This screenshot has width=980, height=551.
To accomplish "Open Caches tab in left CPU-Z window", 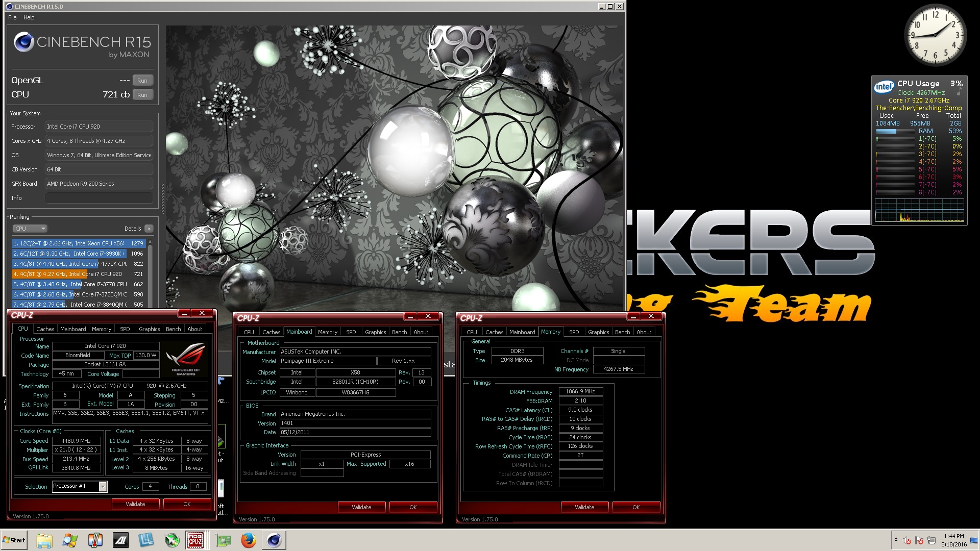I will (45, 329).
